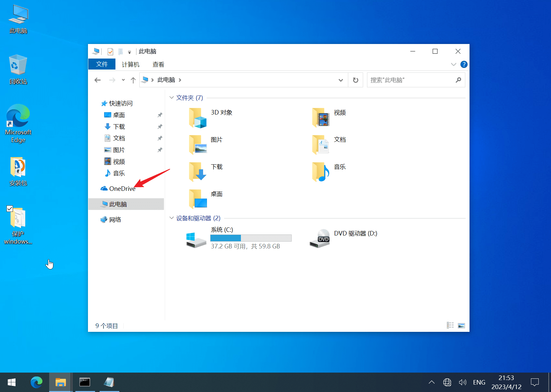Open the 图片 folder in main pane

pyautogui.click(x=198, y=145)
